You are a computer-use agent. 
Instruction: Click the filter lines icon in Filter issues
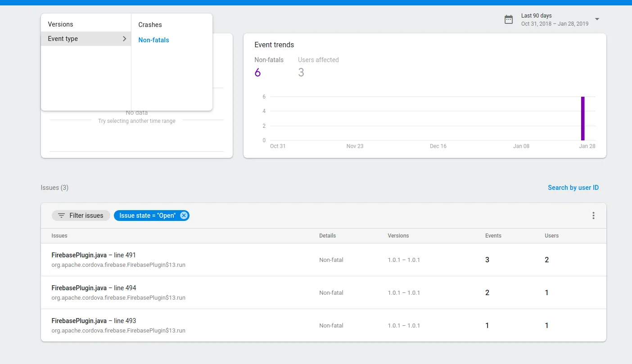click(x=62, y=216)
